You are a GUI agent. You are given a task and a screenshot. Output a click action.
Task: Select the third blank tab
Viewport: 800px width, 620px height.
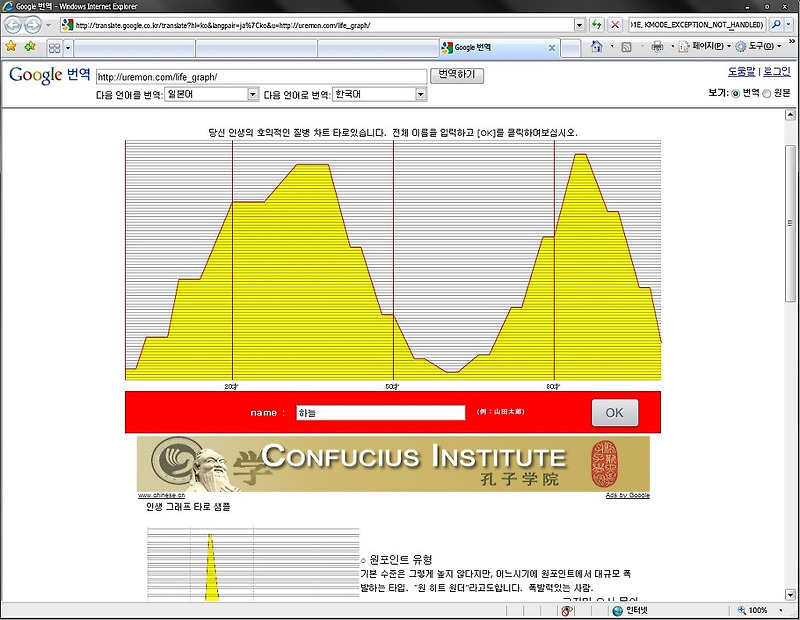click(378, 48)
